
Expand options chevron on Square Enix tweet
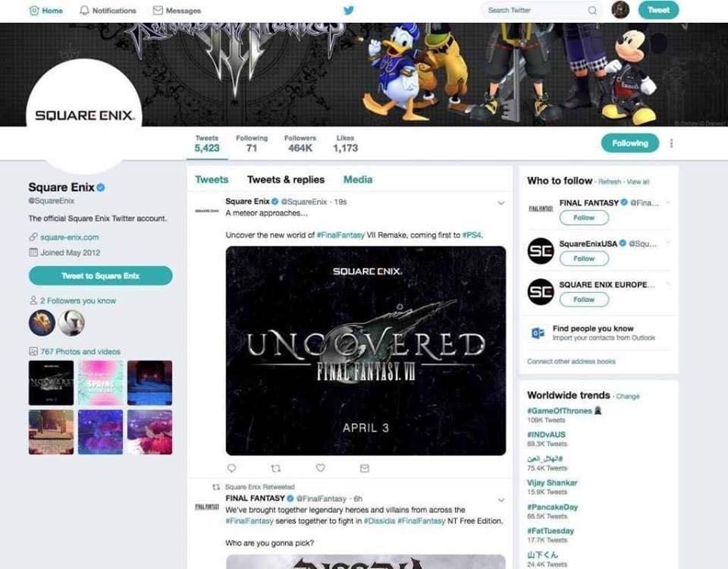point(501,203)
